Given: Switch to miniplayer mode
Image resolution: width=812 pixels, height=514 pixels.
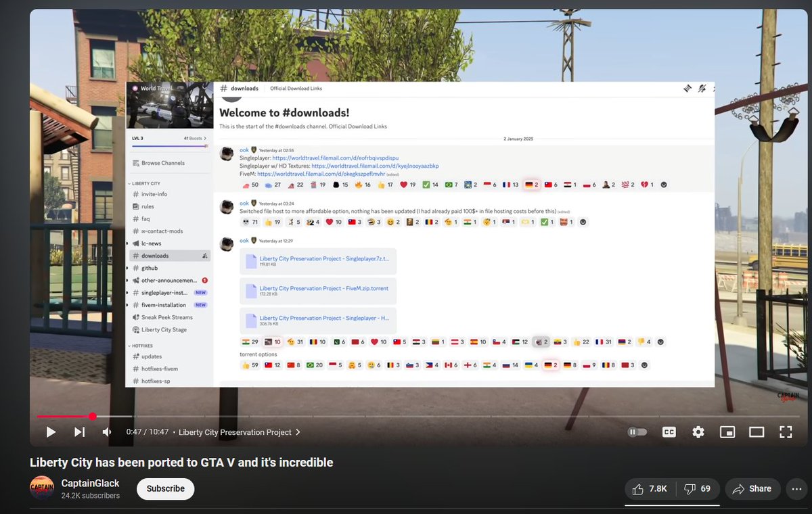Looking at the screenshot, I should click(x=727, y=431).
